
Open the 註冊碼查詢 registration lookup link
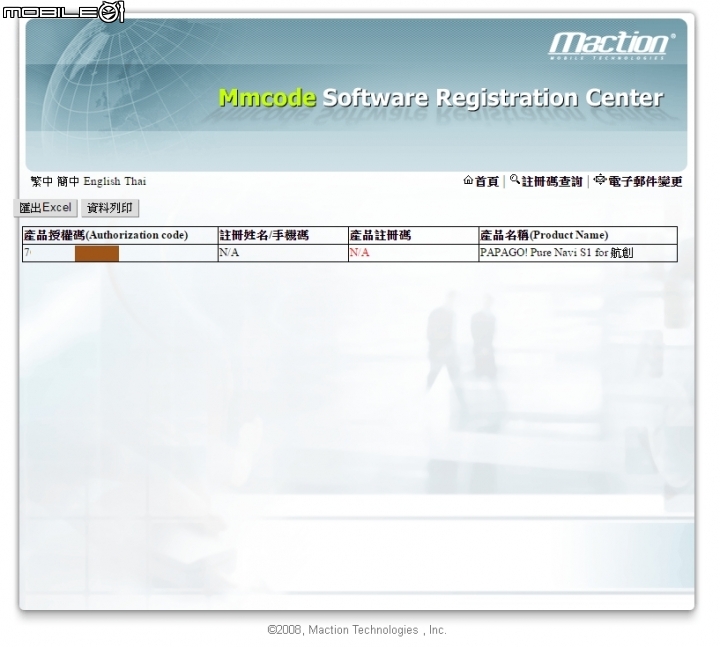551,182
